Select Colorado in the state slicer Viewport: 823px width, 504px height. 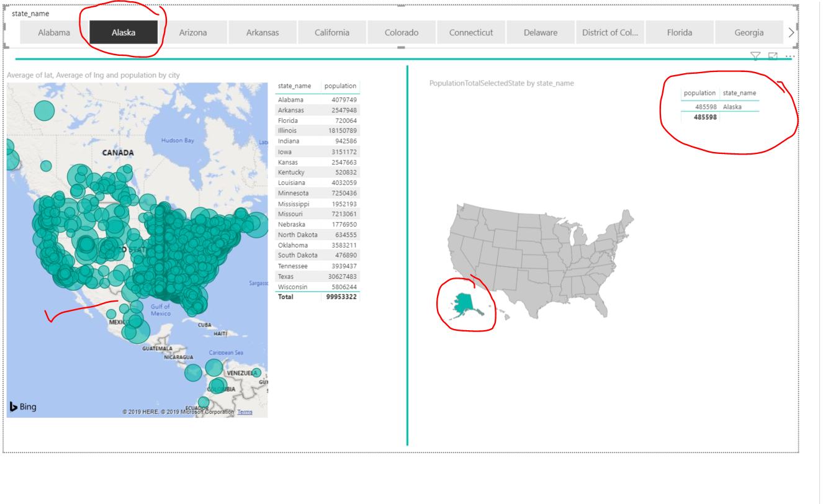coord(402,33)
